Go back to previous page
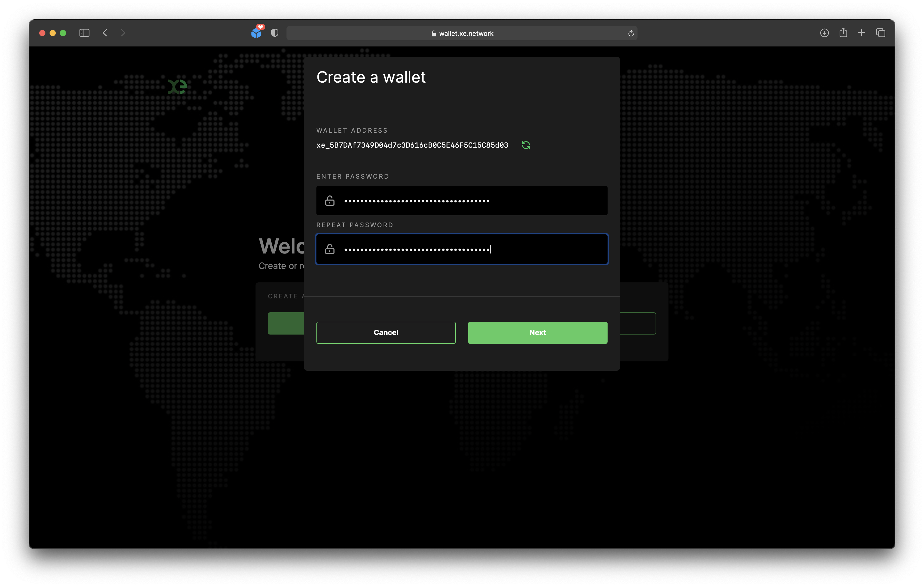 [105, 33]
